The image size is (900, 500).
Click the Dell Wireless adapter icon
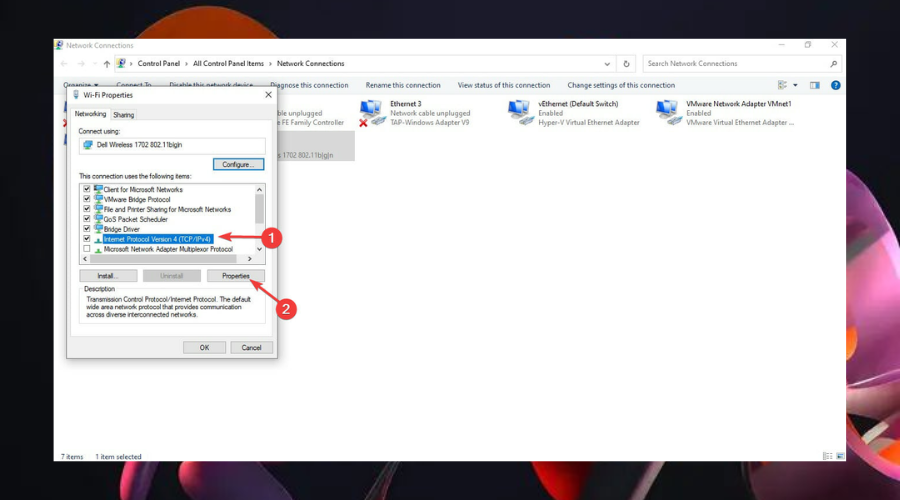point(88,145)
